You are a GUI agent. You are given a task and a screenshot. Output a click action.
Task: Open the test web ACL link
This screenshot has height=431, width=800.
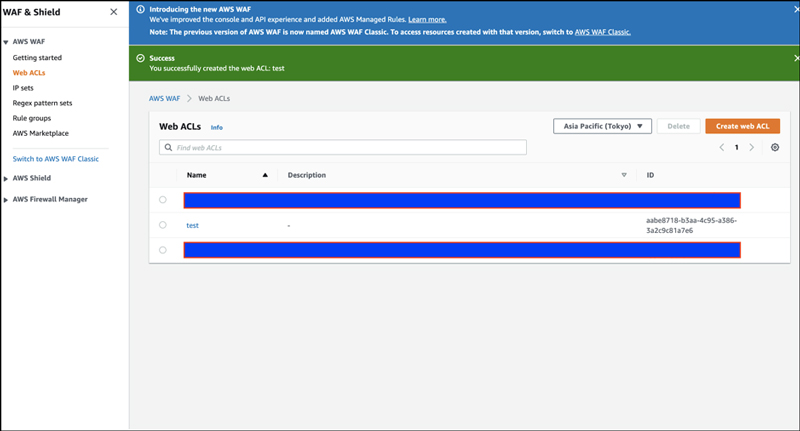192,225
